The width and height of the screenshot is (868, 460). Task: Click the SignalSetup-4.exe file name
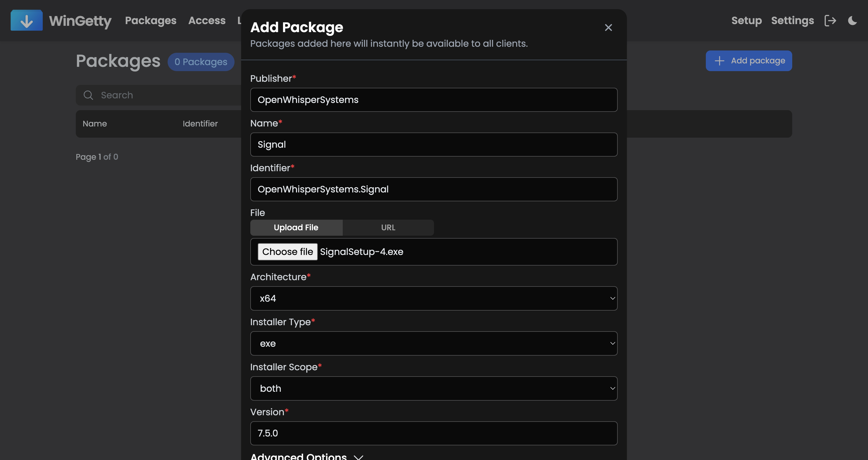click(x=362, y=252)
